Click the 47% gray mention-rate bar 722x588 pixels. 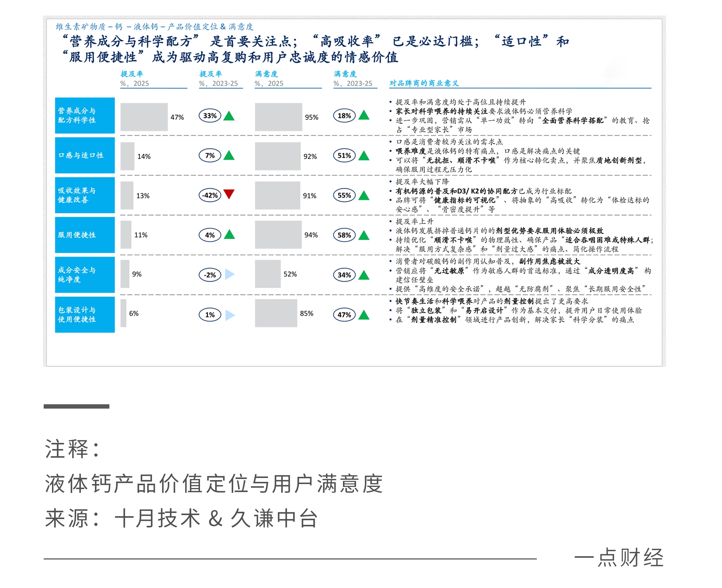click(x=144, y=117)
